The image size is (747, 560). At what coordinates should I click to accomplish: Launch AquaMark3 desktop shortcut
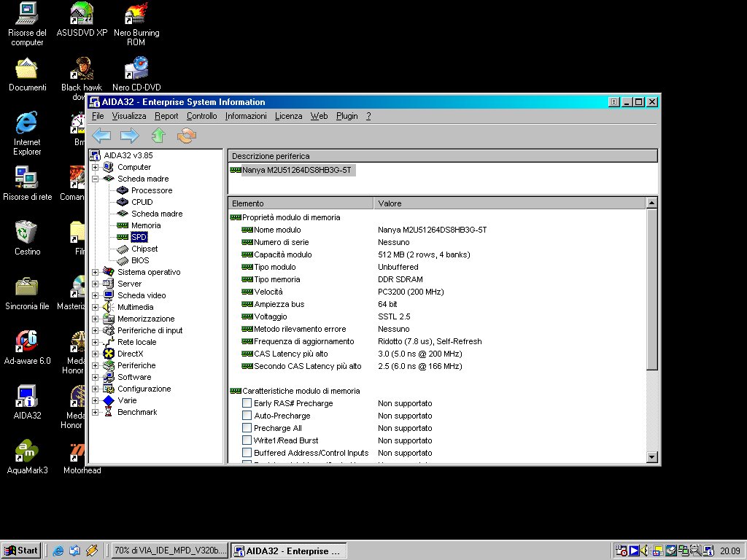(27, 457)
